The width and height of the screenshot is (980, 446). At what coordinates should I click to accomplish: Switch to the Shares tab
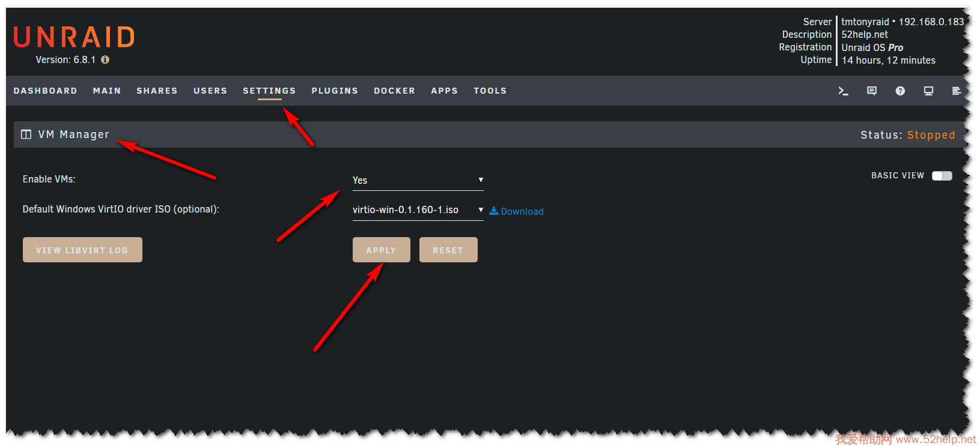[157, 91]
